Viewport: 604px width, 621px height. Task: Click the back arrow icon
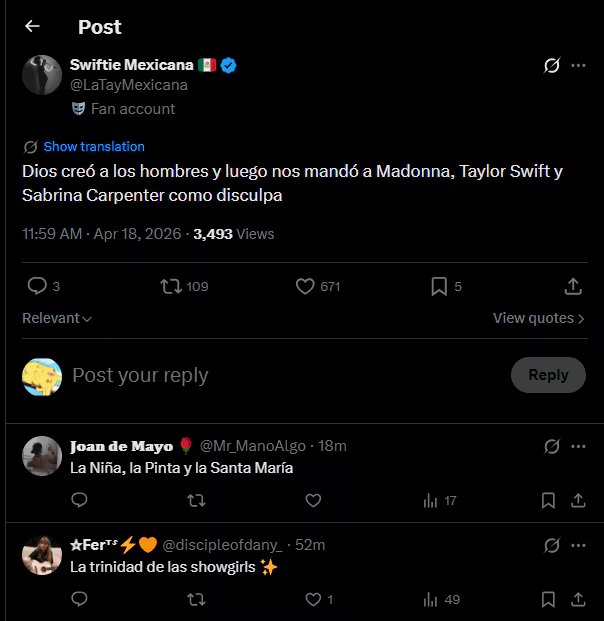32,27
